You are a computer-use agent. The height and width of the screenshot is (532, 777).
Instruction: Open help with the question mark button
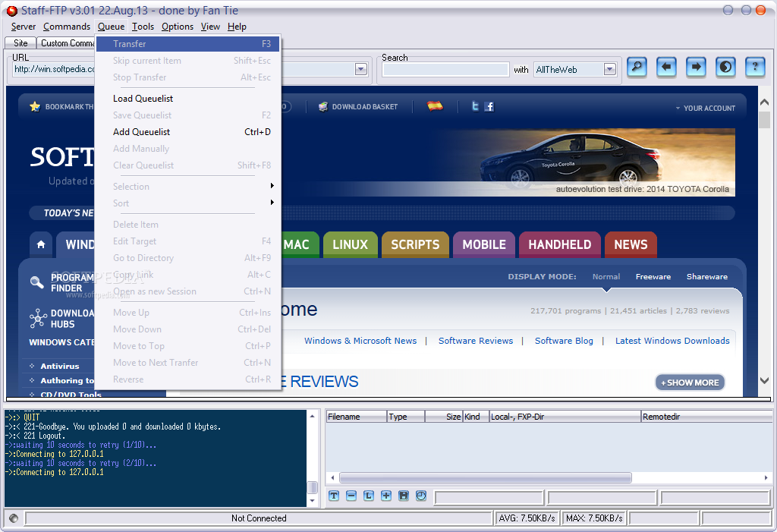tap(755, 67)
